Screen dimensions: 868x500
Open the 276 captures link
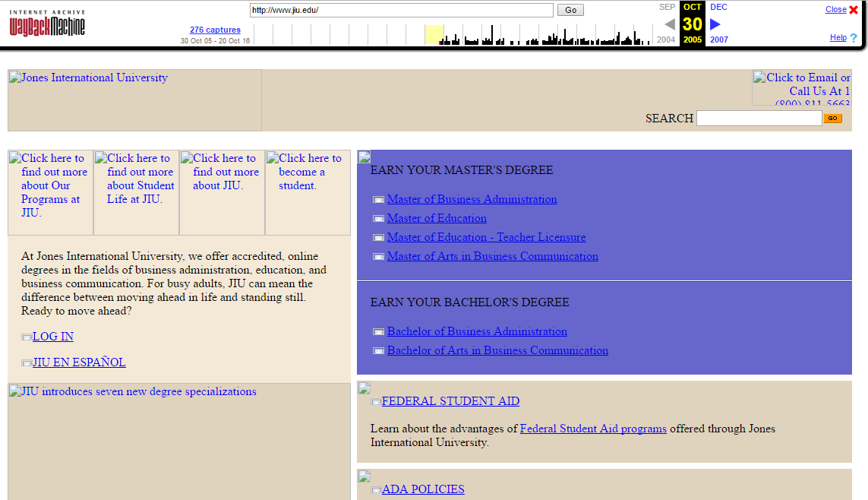click(x=216, y=30)
